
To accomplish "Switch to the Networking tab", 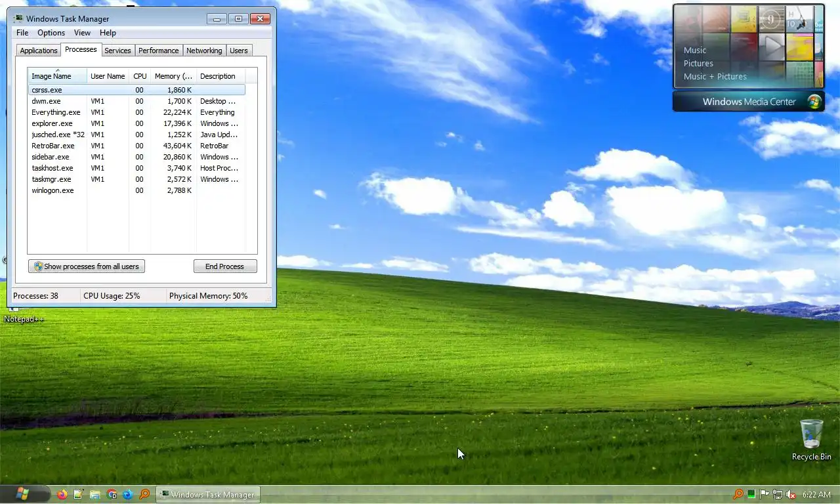I will (x=204, y=51).
